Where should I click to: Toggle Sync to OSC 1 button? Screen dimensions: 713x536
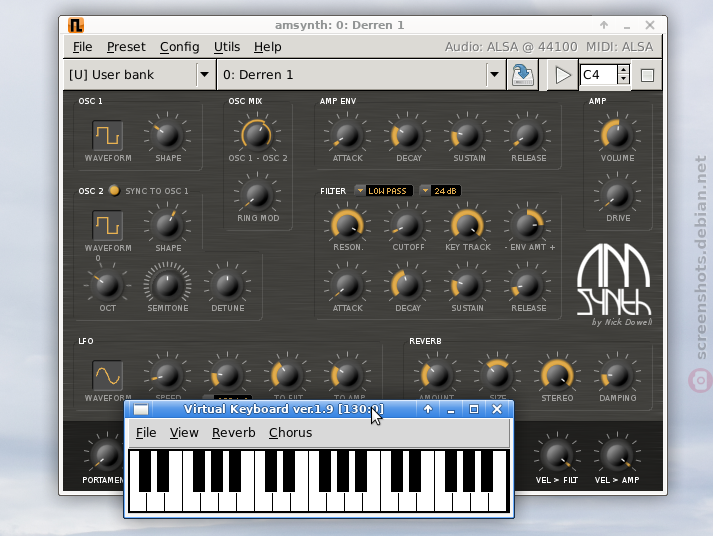114,190
